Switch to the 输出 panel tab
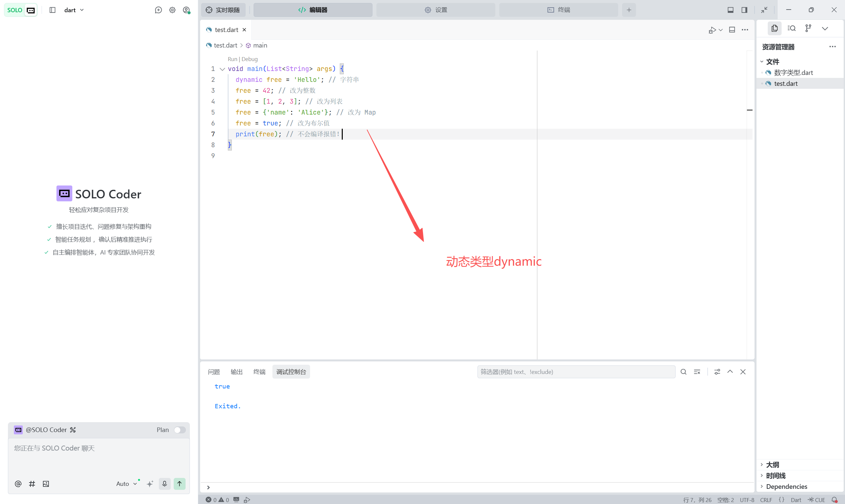Image resolution: width=845 pixels, height=504 pixels. 236,372
